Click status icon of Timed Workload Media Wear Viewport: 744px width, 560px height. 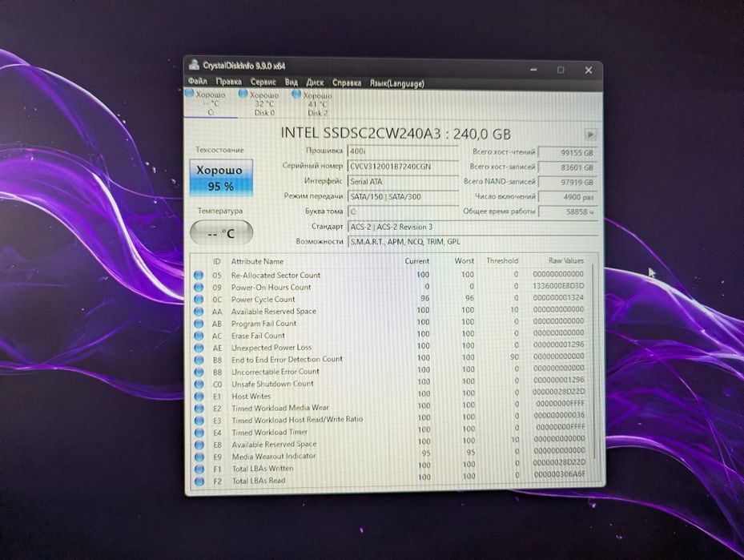click(x=199, y=408)
